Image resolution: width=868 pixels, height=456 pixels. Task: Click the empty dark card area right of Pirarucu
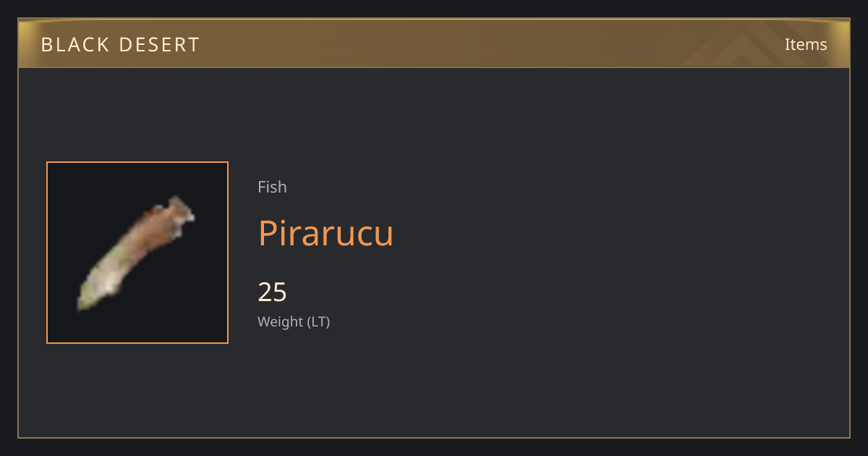click(615, 233)
